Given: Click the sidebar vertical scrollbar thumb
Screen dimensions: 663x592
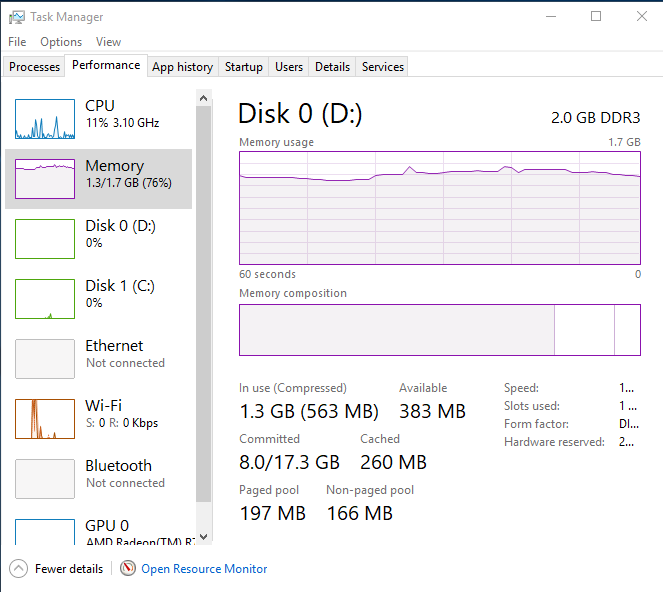Looking at the screenshot, I should pyautogui.click(x=204, y=300).
